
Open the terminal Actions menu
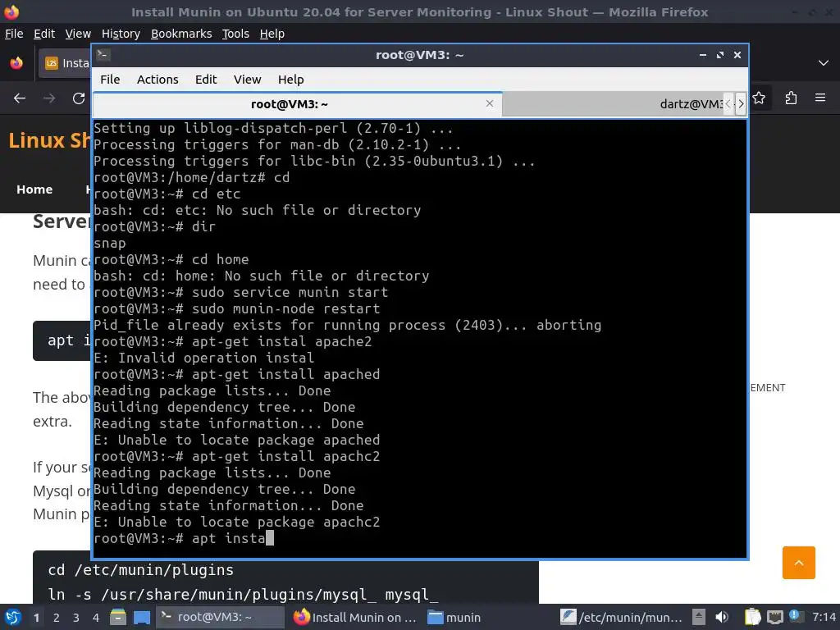157,80
